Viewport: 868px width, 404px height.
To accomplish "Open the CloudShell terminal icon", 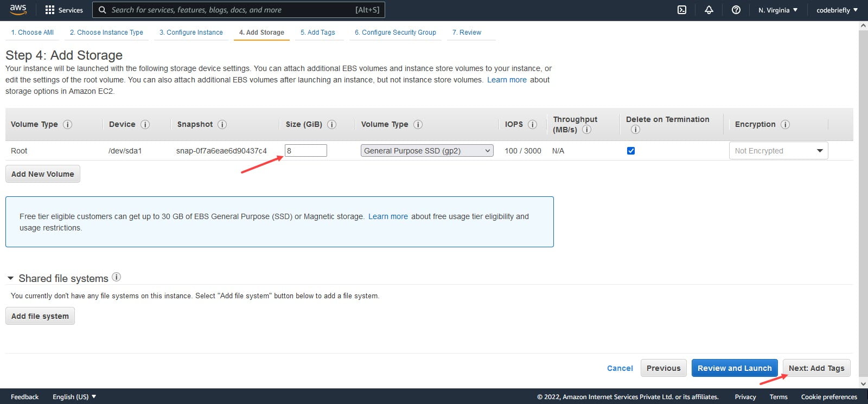I will (682, 10).
